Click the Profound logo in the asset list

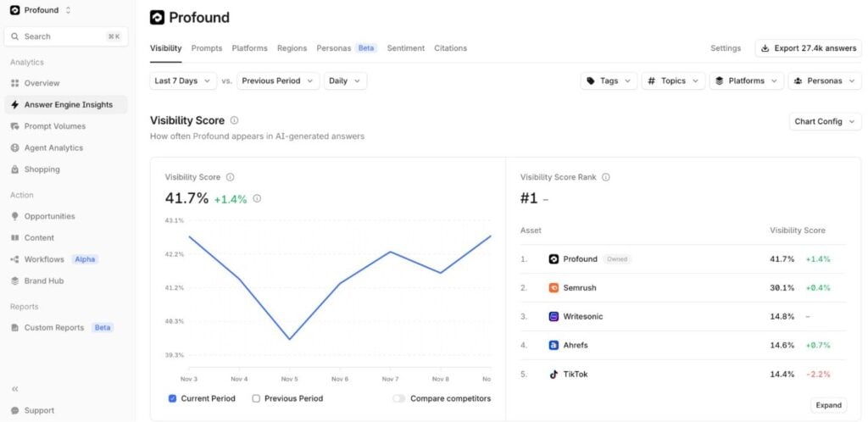pyautogui.click(x=554, y=258)
